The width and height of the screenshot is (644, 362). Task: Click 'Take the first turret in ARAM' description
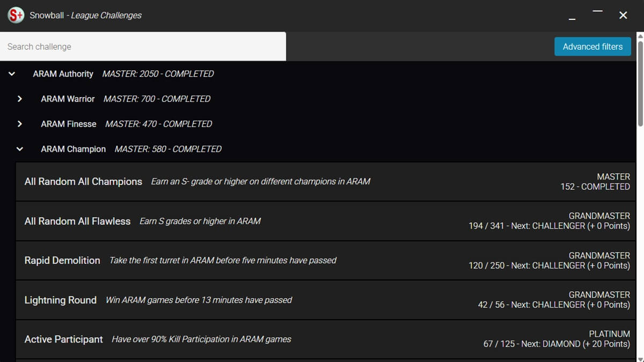pyautogui.click(x=223, y=260)
